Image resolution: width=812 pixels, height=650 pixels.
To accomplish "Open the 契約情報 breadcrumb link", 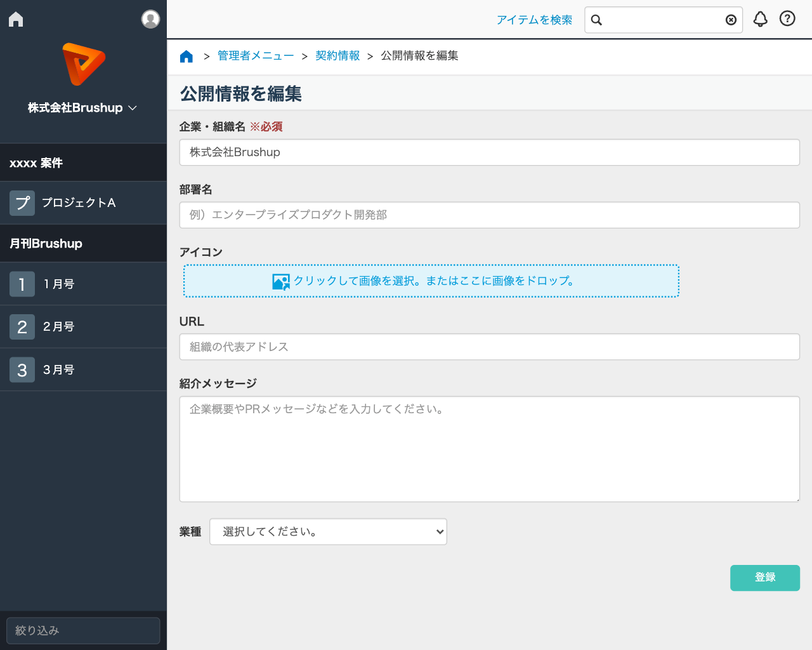I will click(337, 56).
